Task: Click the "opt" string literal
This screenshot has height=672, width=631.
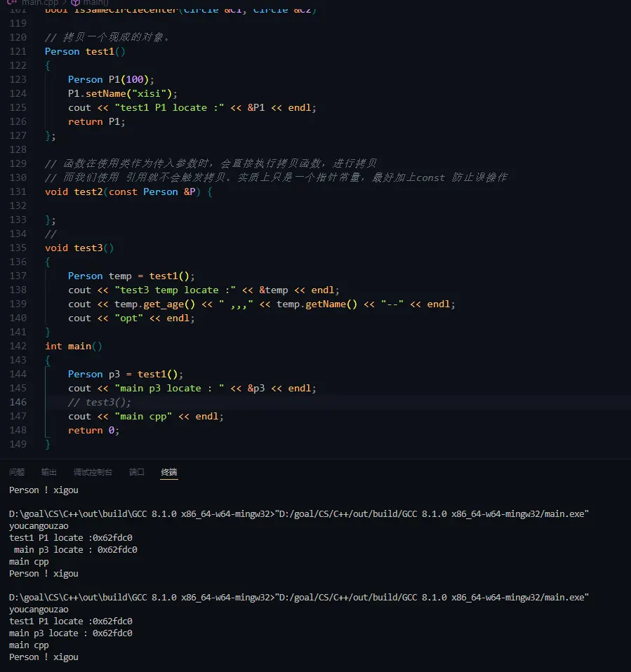Action: 128,318
